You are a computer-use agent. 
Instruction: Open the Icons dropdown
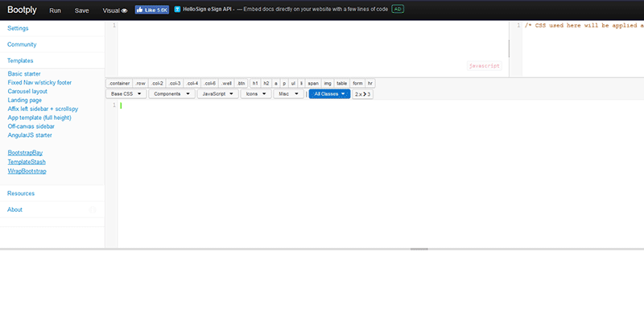pos(256,94)
